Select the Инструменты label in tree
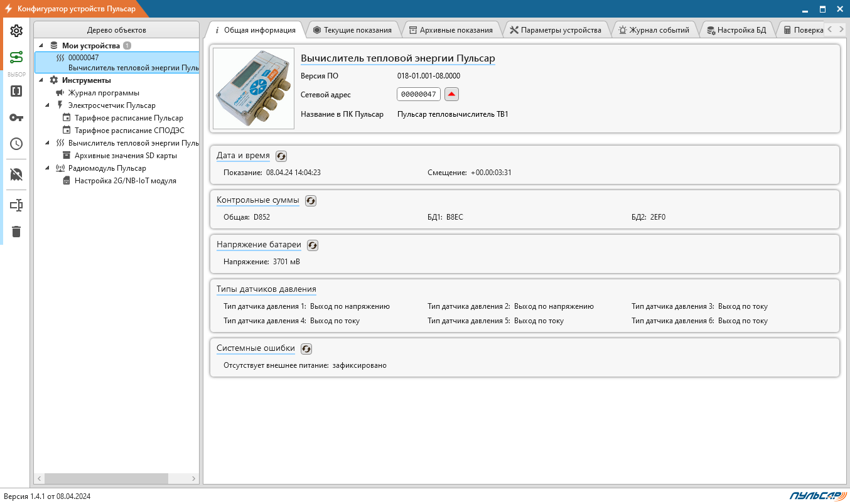 point(86,80)
